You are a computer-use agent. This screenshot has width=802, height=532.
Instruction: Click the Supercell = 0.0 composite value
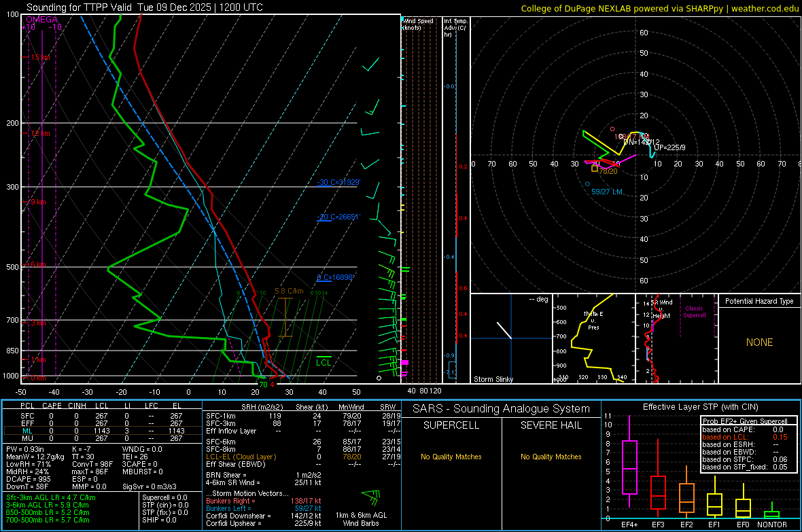[164, 497]
